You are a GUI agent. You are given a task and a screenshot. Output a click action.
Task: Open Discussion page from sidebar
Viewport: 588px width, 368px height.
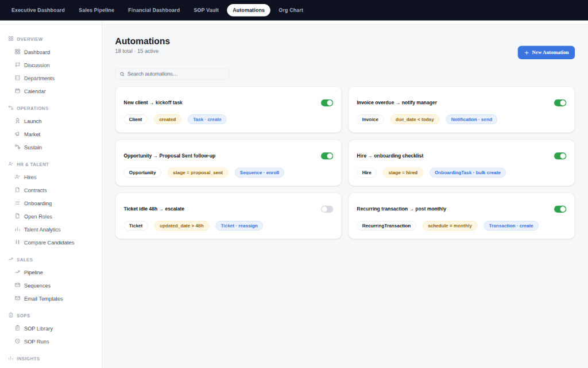(x=37, y=66)
